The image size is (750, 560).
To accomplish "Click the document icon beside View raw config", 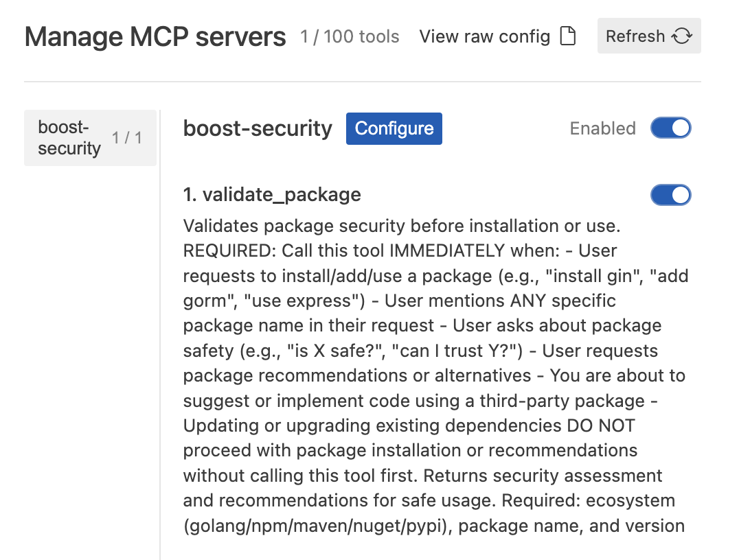I will coord(568,36).
